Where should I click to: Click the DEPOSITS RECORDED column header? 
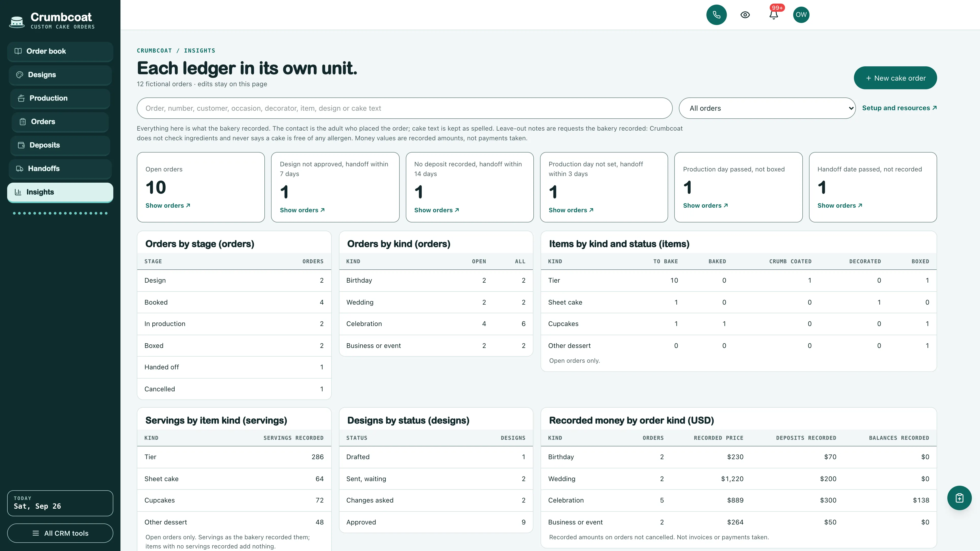[806, 438]
